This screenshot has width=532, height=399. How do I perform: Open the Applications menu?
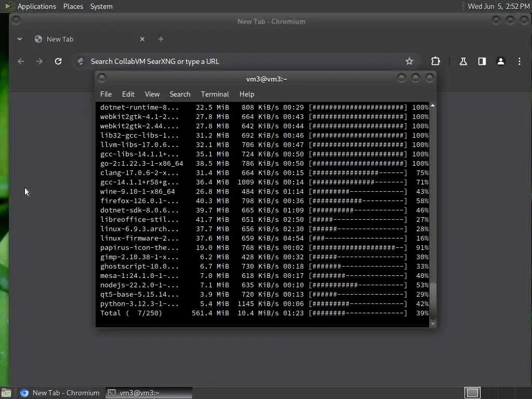[37, 6]
